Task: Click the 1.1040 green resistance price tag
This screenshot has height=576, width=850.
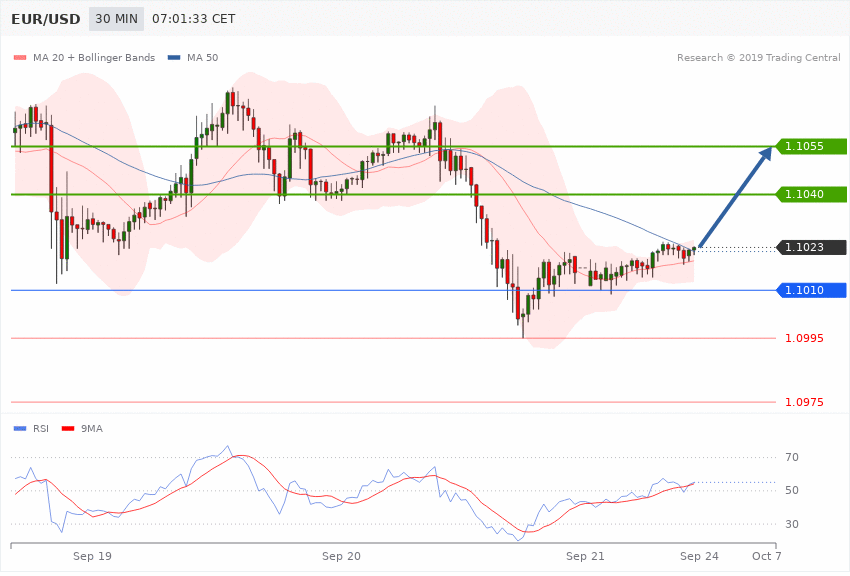Action: click(811, 194)
